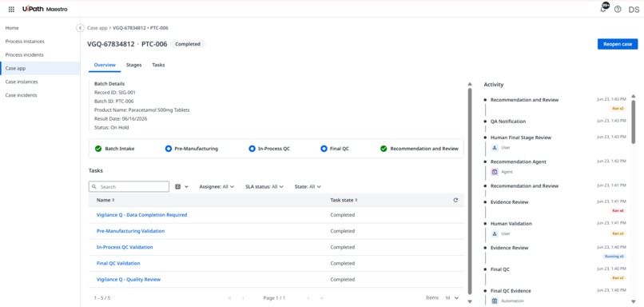
Task: Open Vigilance Q - Data Completion Required task
Action: pyautogui.click(x=141, y=215)
